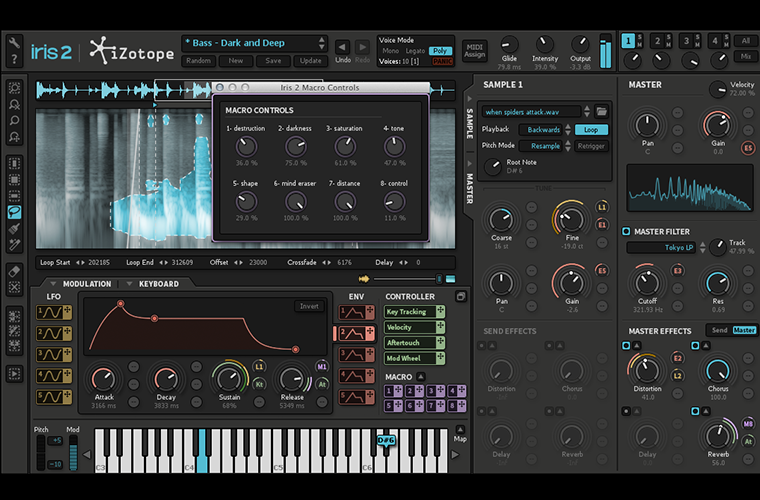
Task: Select the magic wand tool
Action: [15, 244]
